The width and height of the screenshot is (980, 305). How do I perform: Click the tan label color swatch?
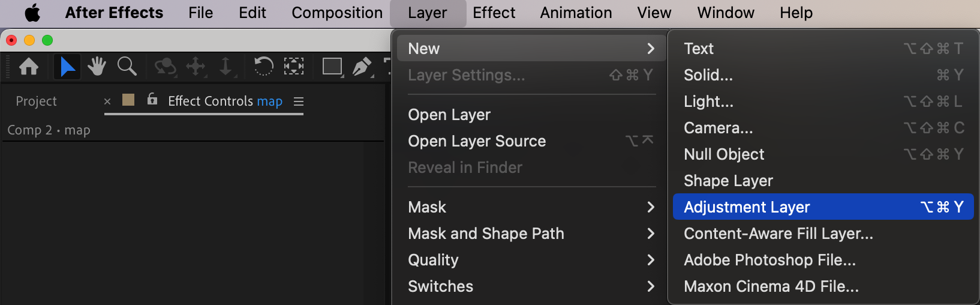point(128,100)
